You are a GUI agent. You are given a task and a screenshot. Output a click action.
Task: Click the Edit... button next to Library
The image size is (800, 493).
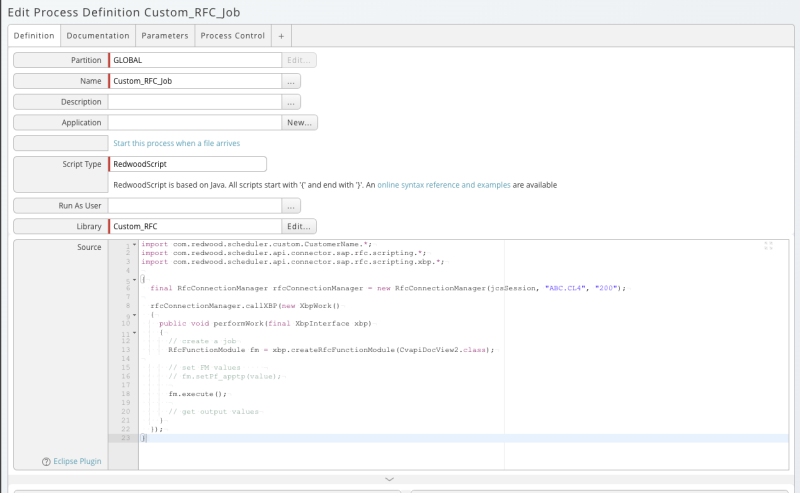coord(299,227)
